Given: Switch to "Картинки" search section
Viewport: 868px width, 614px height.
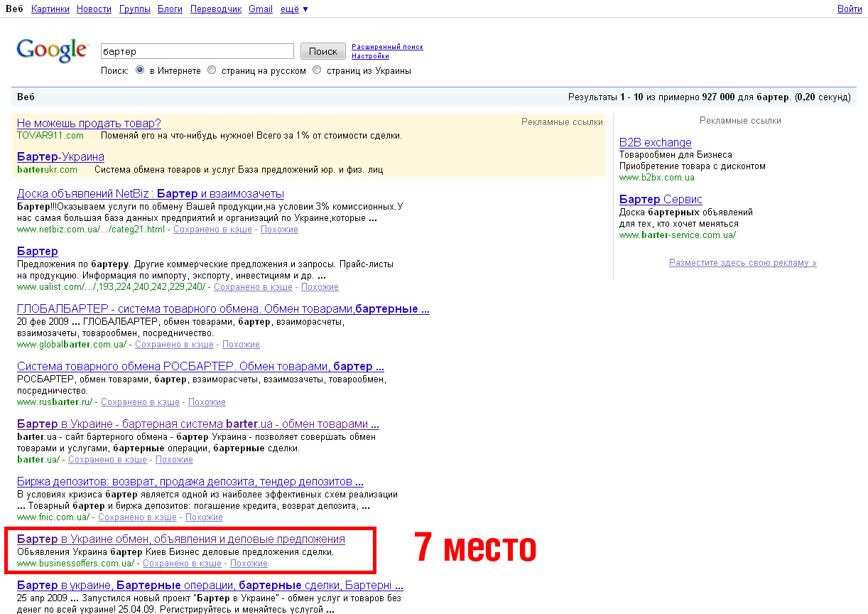Looking at the screenshot, I should (x=49, y=9).
